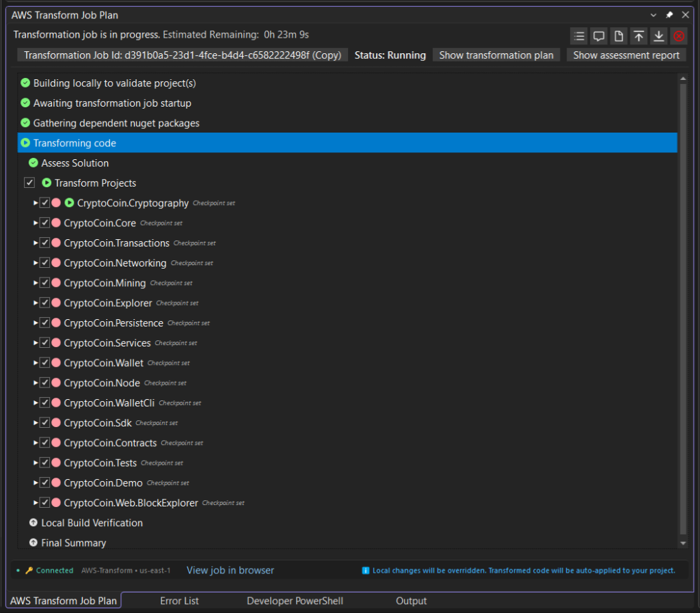The width and height of the screenshot is (700, 613).
Task: Expand the CryptoCoin.Demo tree node
Action: pos(36,482)
